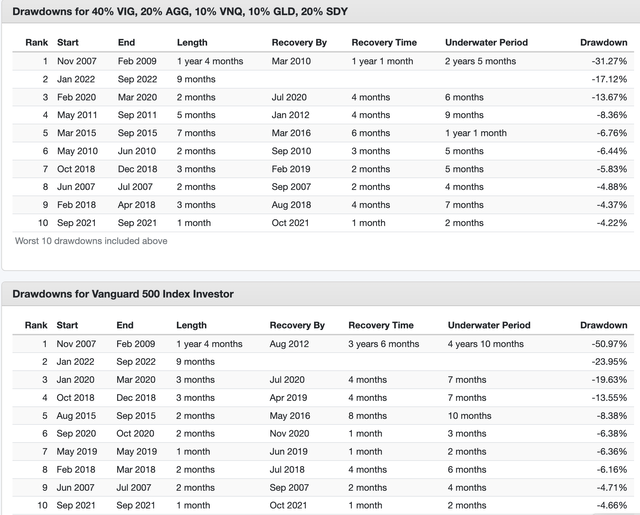
Task: Click '10 months' underwater period
Action: [x=469, y=416]
